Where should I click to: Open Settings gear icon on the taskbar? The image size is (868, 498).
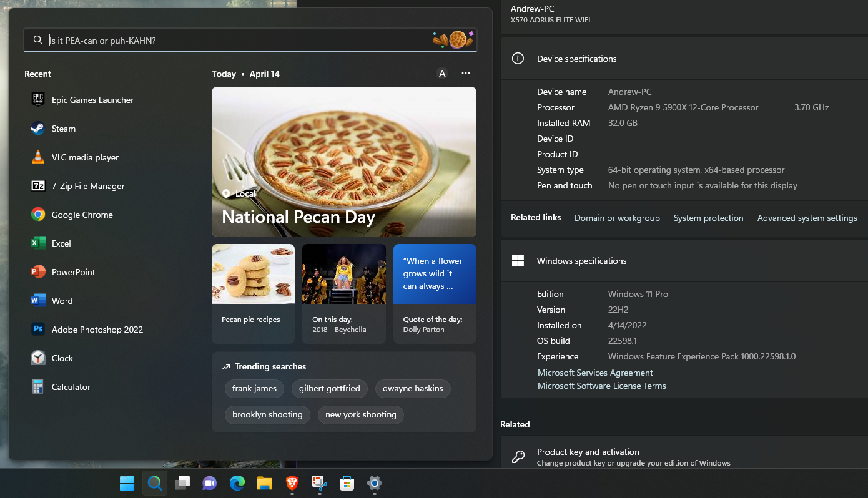[x=374, y=483]
